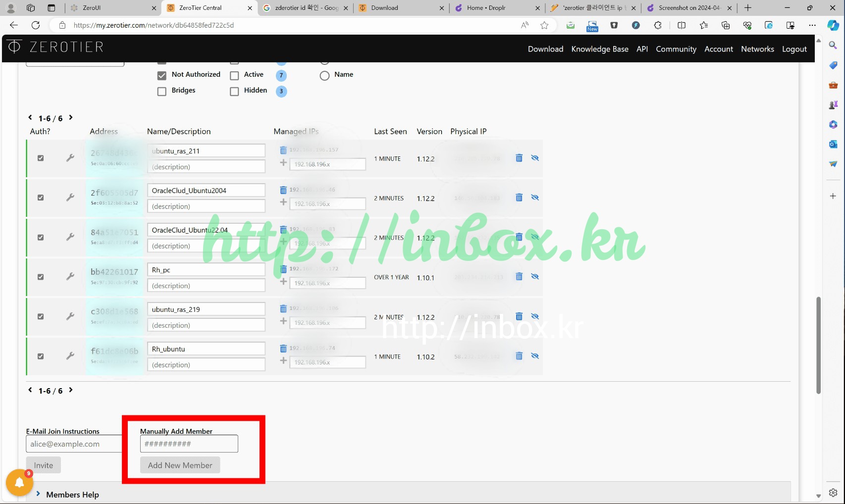Hide member Rh_ubuntu with eye icon

click(x=535, y=356)
